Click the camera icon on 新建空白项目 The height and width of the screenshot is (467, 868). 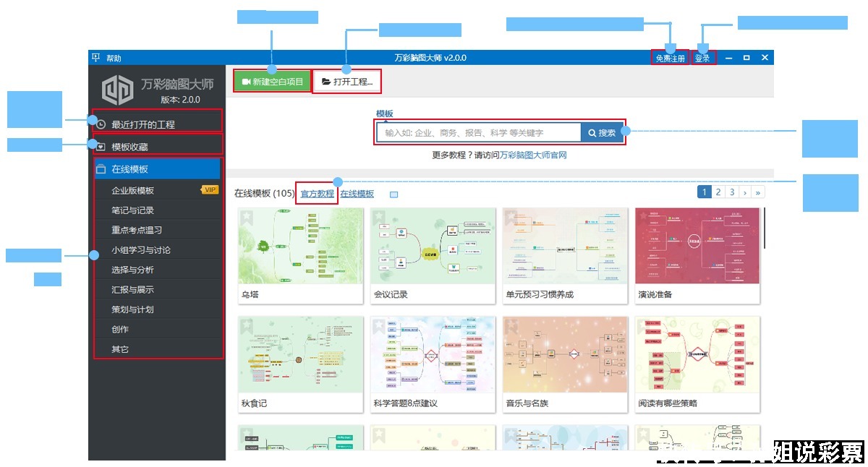tap(245, 80)
